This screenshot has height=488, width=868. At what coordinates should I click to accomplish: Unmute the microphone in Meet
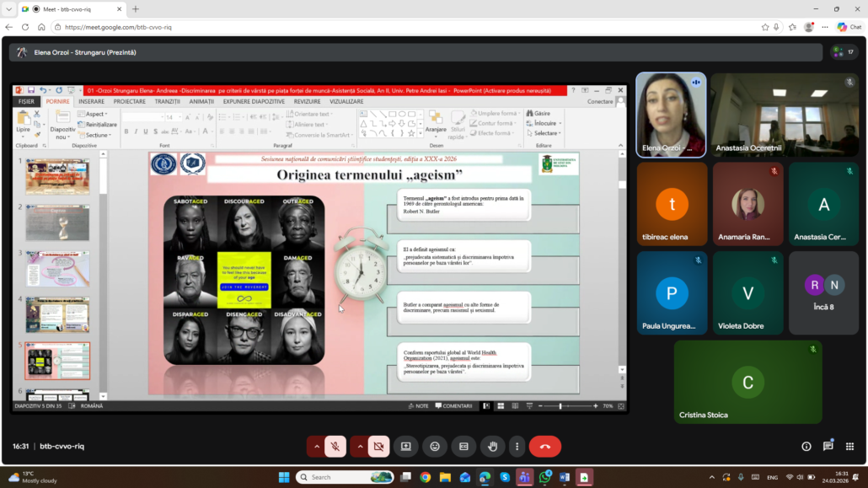[x=335, y=447]
